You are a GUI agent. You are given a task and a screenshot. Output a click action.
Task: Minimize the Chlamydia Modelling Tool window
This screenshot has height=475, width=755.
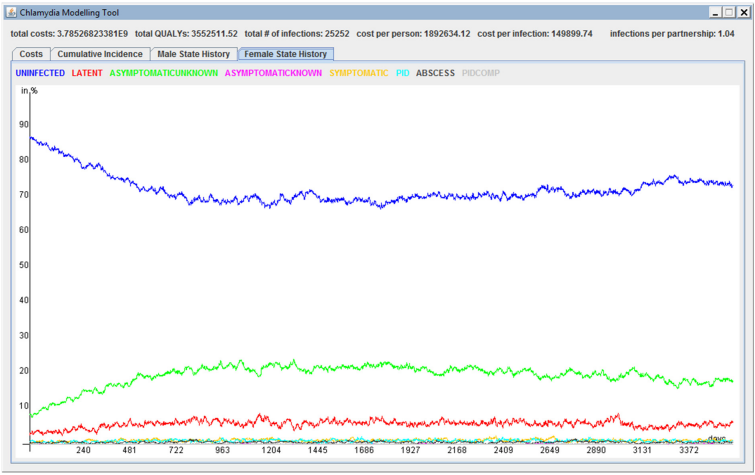point(714,12)
